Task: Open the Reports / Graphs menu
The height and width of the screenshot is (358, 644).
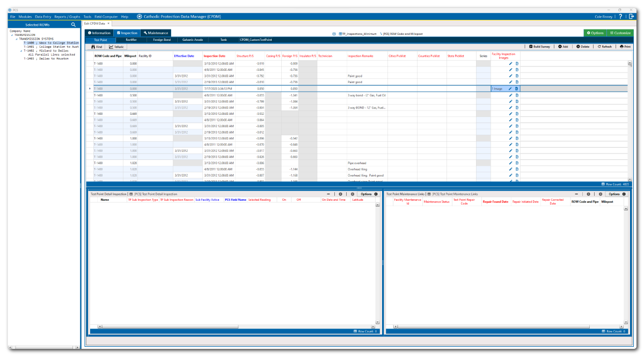Action: point(68,17)
